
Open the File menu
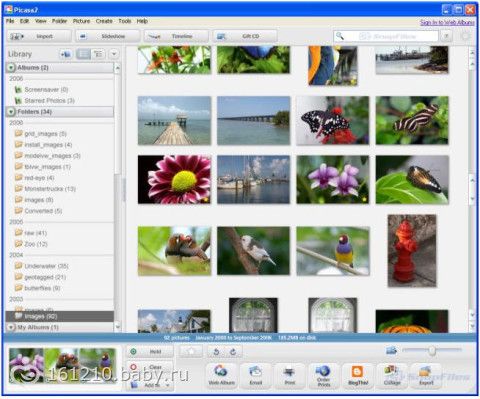pyautogui.click(x=10, y=21)
